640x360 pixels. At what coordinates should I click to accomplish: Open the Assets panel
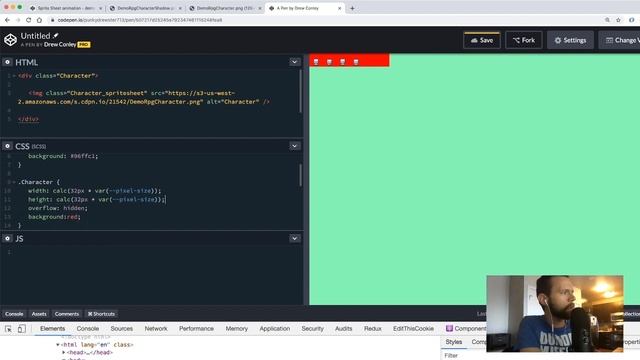39,314
